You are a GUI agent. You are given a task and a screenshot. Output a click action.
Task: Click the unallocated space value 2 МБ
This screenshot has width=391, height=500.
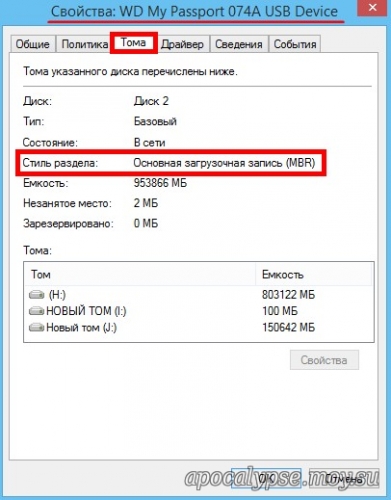(146, 203)
